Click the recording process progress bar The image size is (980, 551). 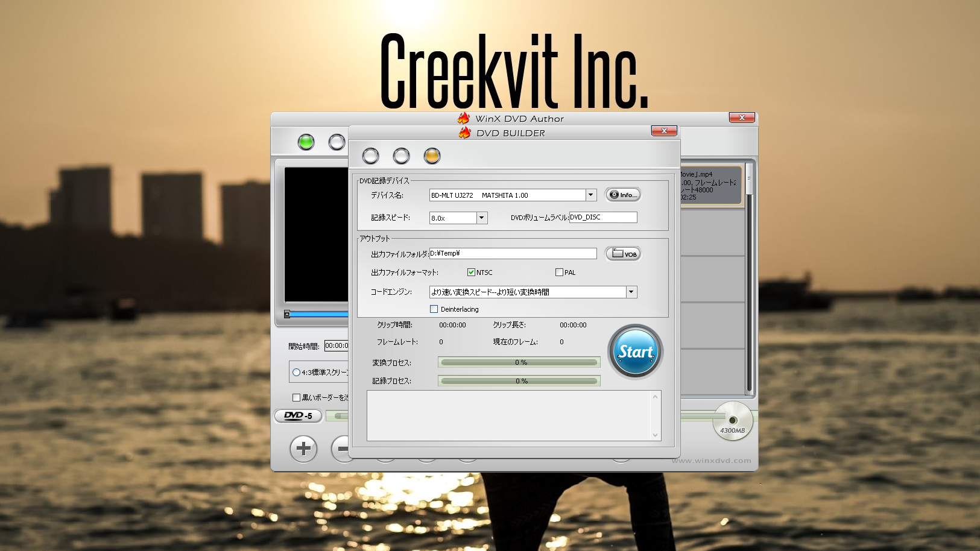click(519, 381)
